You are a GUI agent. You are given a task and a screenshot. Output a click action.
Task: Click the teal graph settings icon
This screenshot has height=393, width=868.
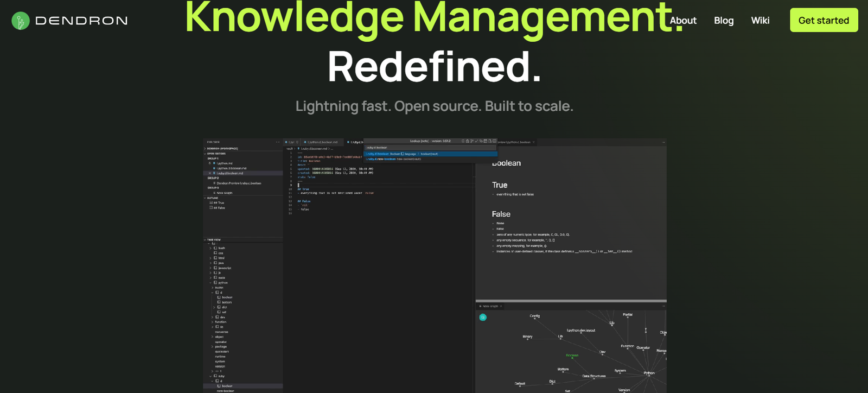[x=483, y=317]
